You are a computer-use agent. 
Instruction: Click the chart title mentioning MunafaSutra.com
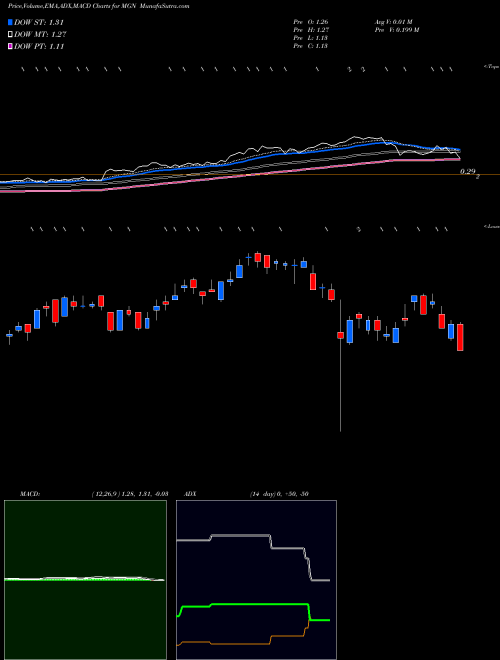(x=98, y=6)
